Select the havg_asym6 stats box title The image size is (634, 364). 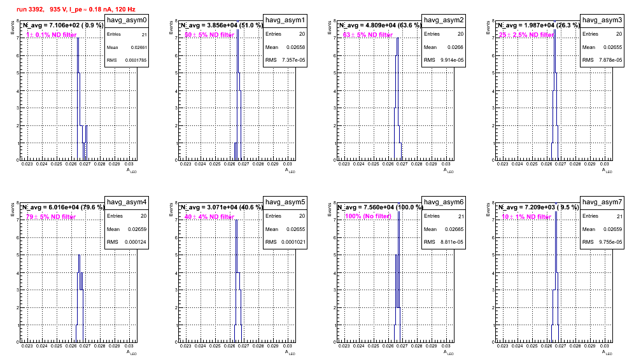(x=444, y=202)
